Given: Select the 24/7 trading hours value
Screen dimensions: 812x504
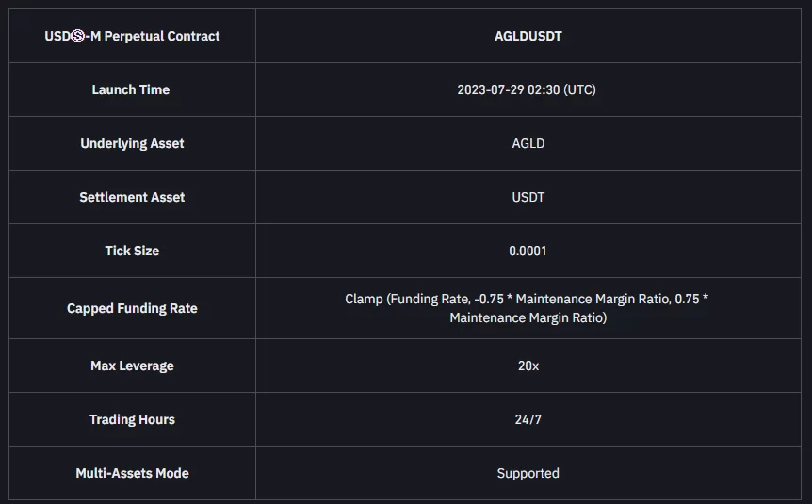Looking at the screenshot, I should 528,419.
